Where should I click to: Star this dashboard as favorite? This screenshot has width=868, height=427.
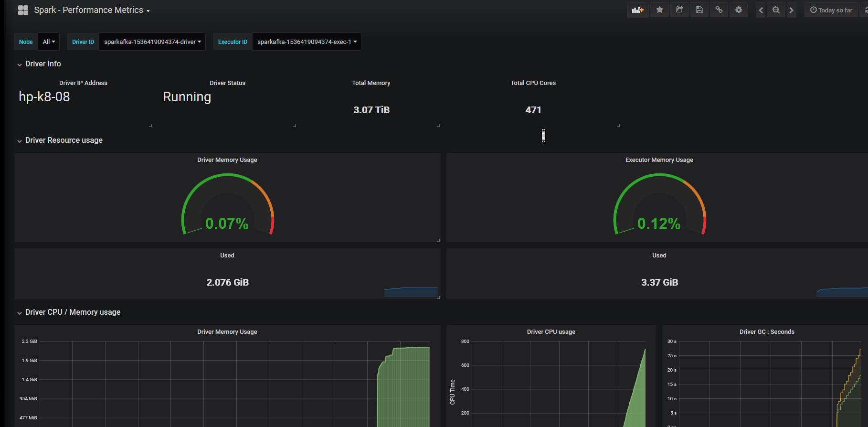[659, 10]
